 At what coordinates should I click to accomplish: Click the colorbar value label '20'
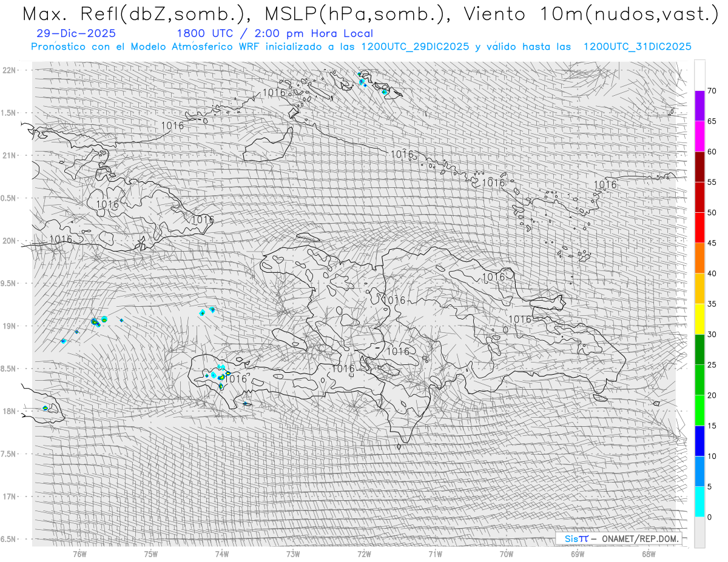click(712, 395)
